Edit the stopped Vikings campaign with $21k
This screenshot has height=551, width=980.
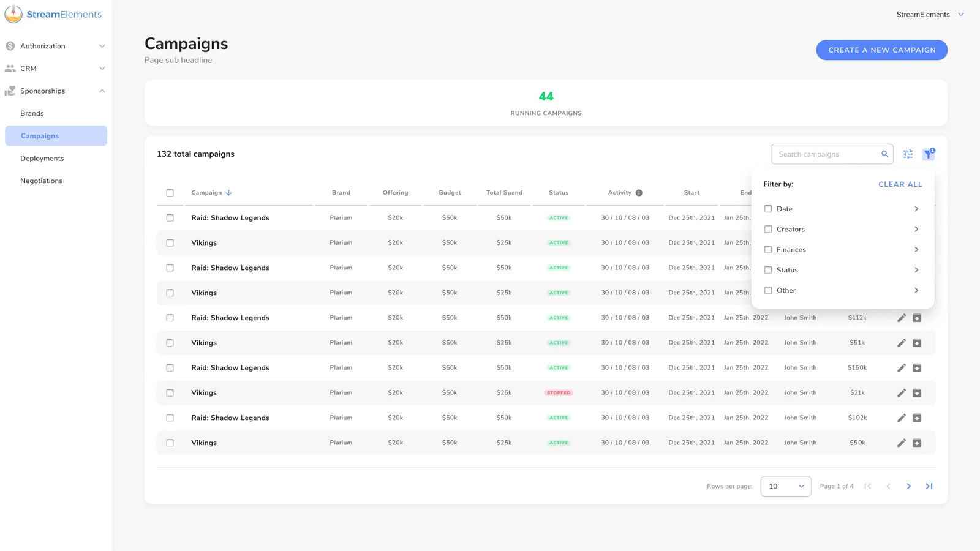pos(901,393)
